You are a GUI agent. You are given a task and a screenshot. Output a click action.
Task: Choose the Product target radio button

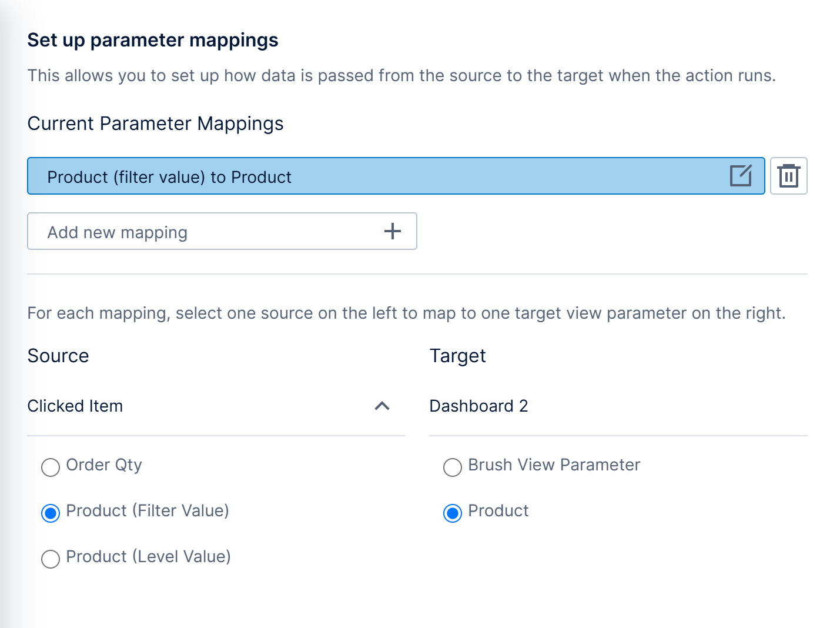point(453,513)
